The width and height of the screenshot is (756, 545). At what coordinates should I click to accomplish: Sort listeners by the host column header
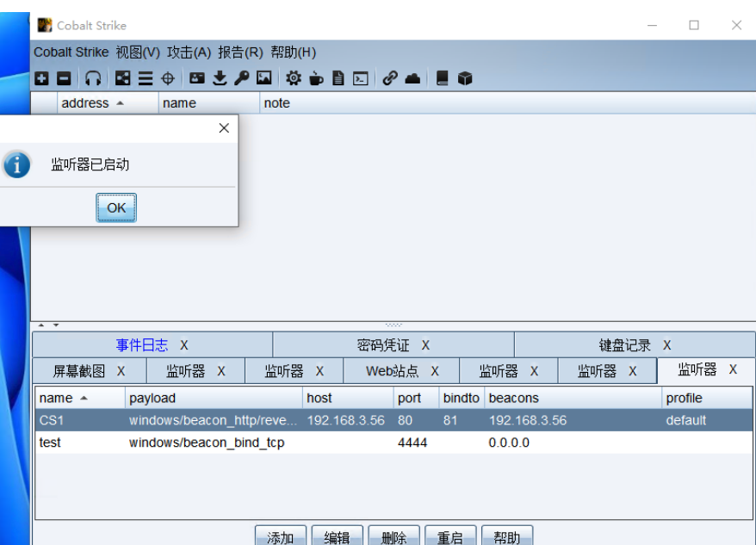348,398
